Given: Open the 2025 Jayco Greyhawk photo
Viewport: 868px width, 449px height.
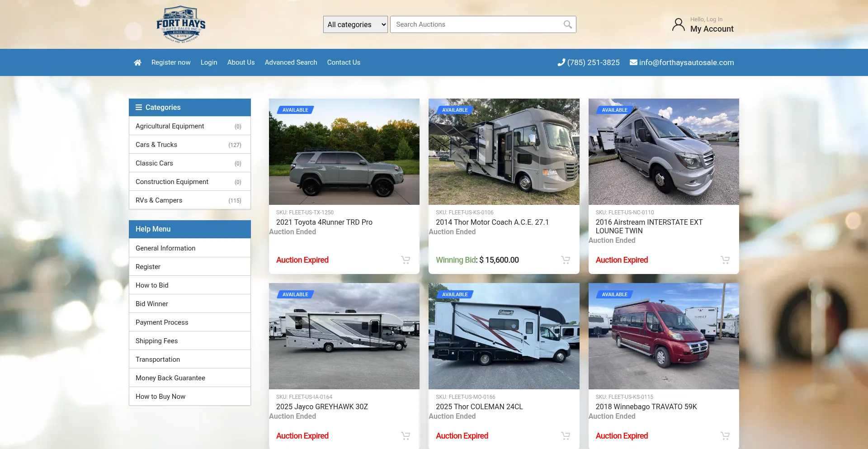Looking at the screenshot, I should [344, 336].
